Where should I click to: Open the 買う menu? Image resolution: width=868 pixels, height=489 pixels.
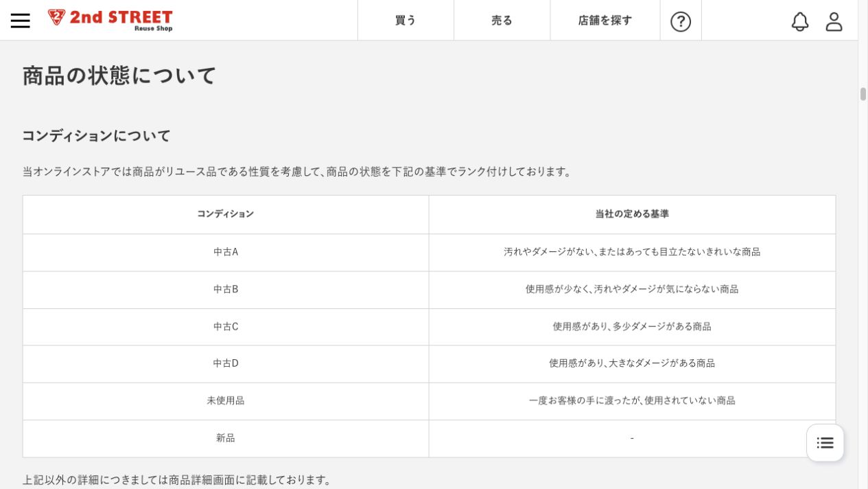(x=406, y=20)
